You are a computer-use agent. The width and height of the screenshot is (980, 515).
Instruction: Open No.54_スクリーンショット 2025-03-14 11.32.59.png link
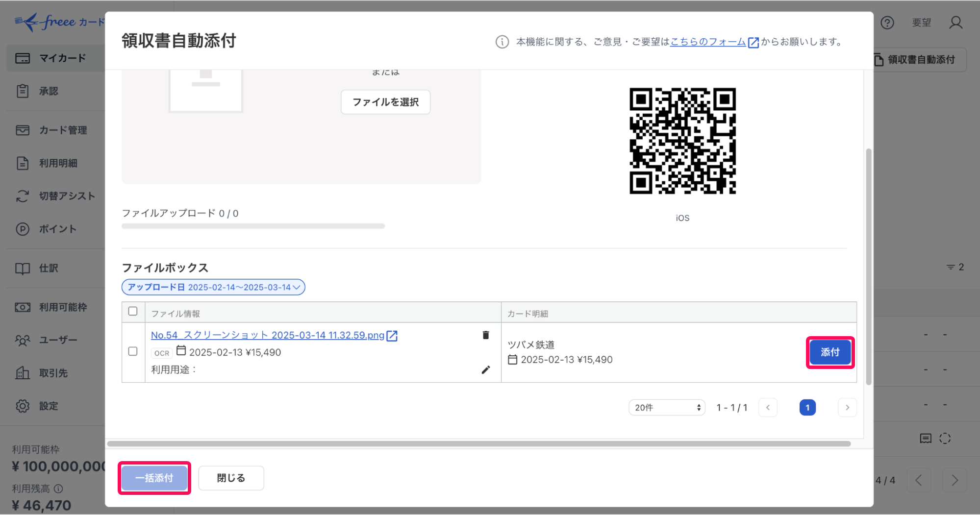tap(268, 335)
